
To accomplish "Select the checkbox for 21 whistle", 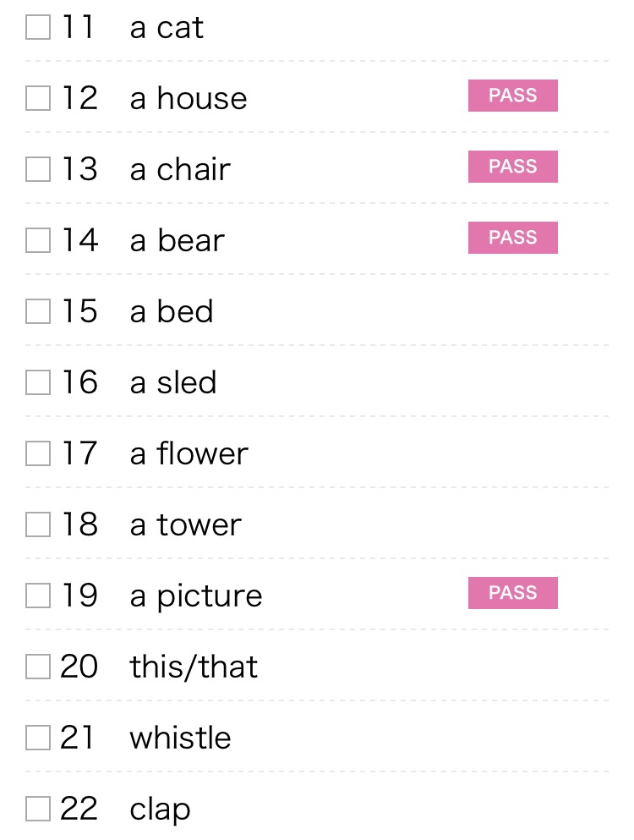I will tap(38, 738).
